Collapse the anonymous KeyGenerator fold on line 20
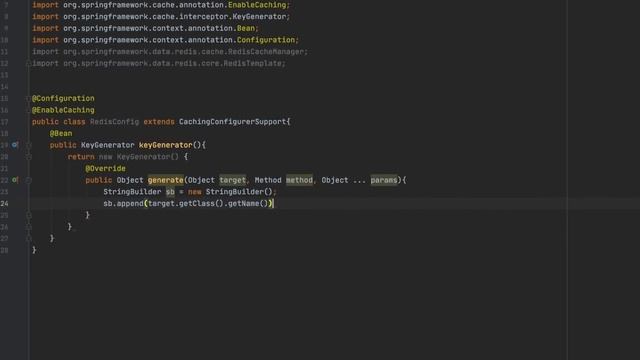 (x=29, y=157)
